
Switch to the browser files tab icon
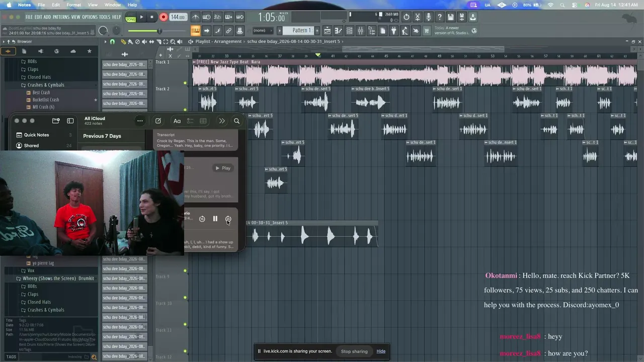pos(24,51)
